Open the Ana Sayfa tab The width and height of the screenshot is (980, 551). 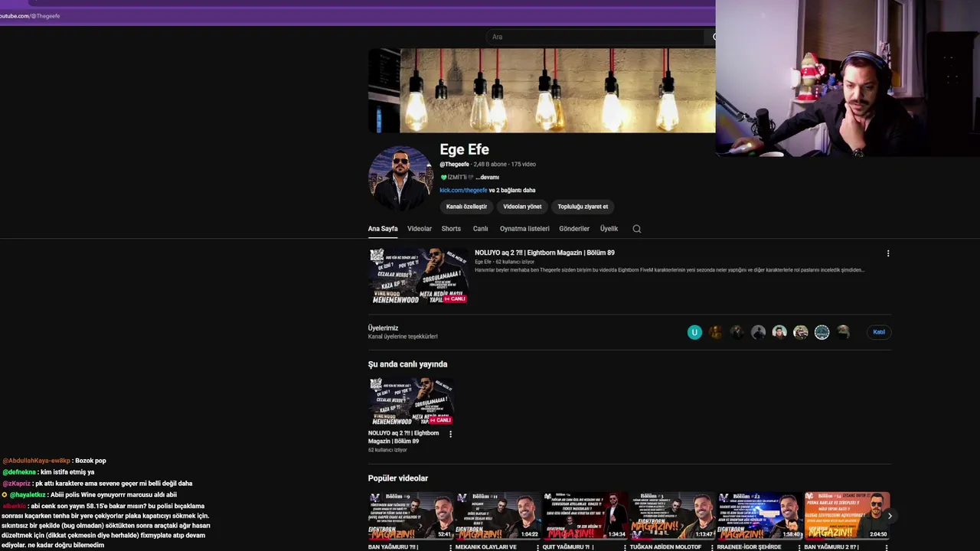(383, 229)
